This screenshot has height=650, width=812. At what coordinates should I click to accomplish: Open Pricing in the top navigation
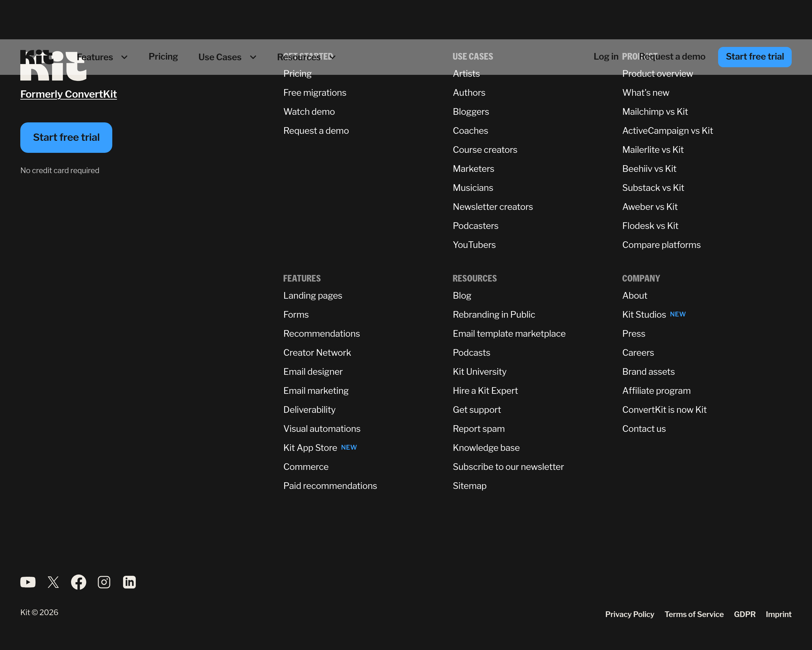pyautogui.click(x=163, y=56)
